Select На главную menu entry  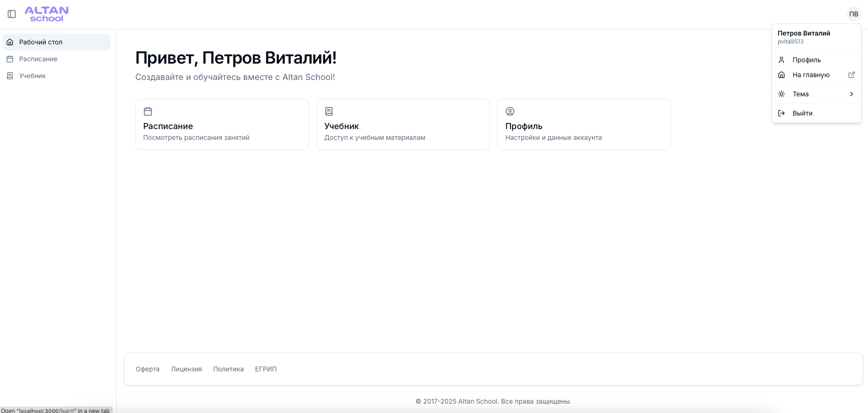tap(811, 75)
